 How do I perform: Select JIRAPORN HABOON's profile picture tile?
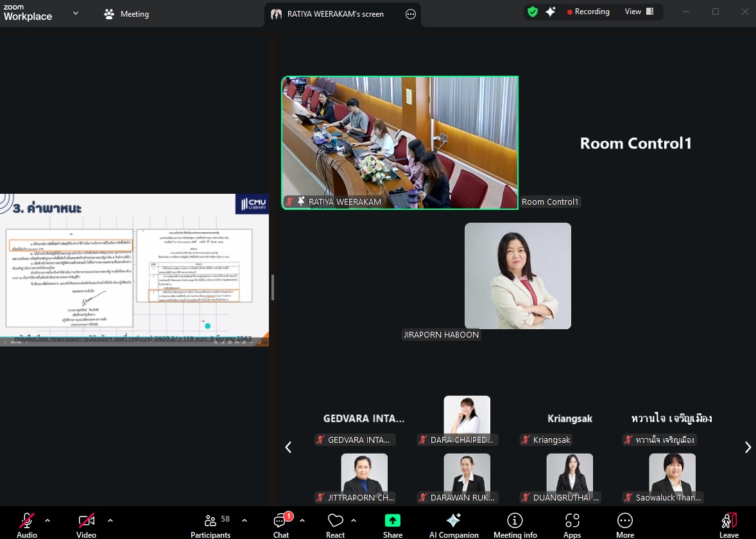coord(518,276)
